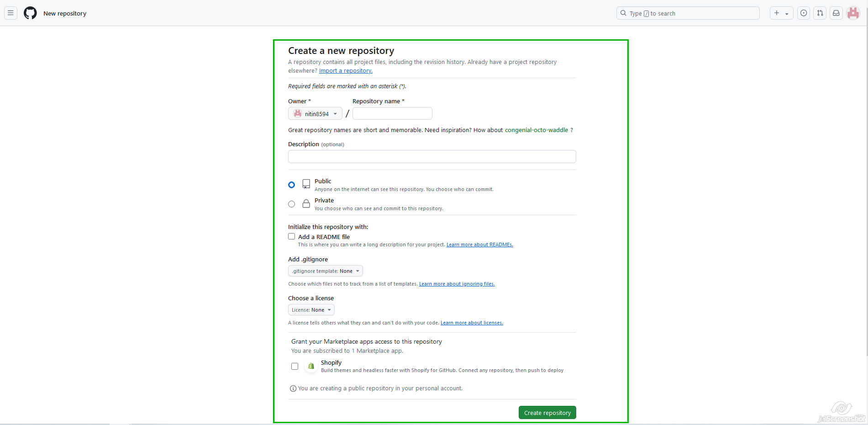Open the Issues icon in header
The height and width of the screenshot is (425, 868).
(804, 13)
